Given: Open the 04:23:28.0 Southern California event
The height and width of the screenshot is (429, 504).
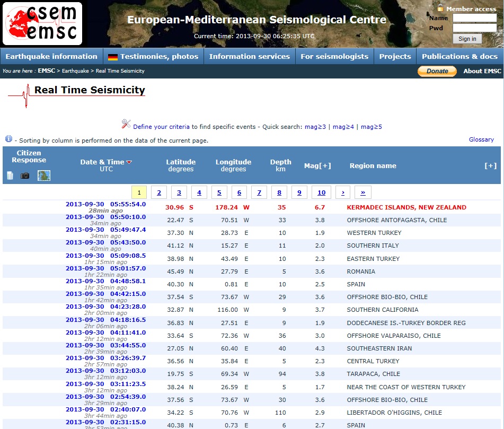Looking at the screenshot, I should (106, 307).
